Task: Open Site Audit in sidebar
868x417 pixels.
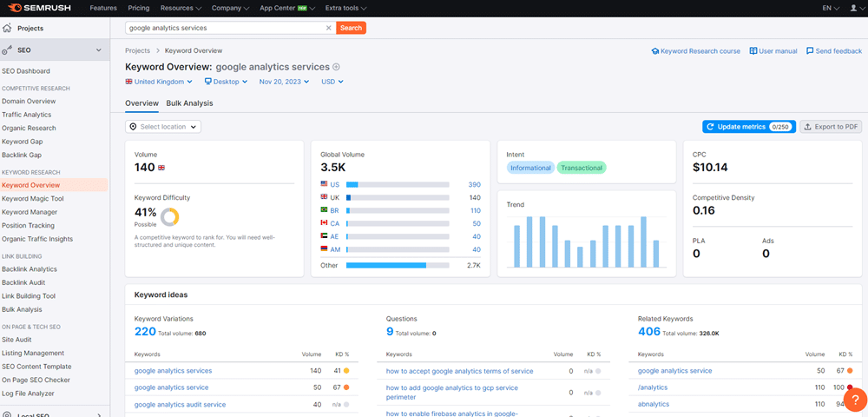Action: 16,340
